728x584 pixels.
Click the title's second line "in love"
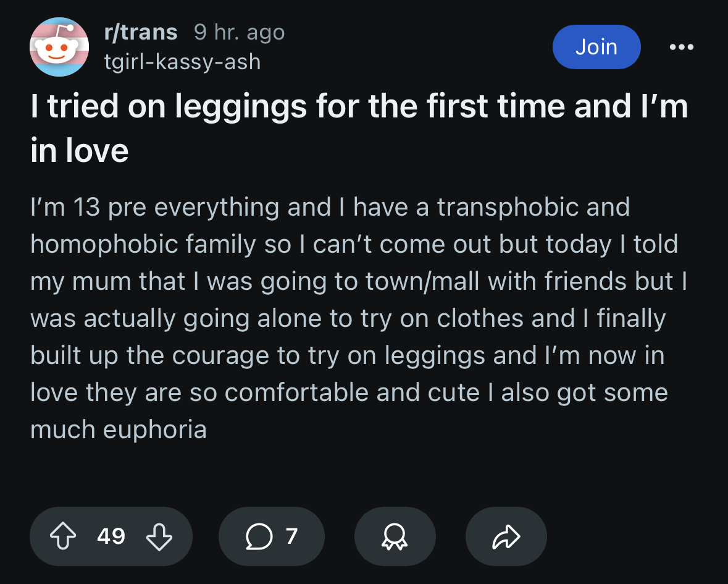click(x=80, y=151)
